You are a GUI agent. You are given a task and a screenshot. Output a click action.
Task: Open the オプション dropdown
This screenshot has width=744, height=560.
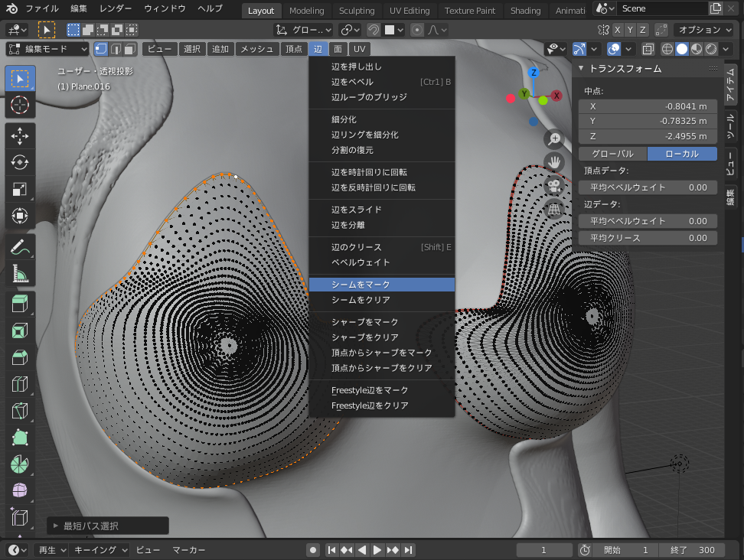coord(703,30)
